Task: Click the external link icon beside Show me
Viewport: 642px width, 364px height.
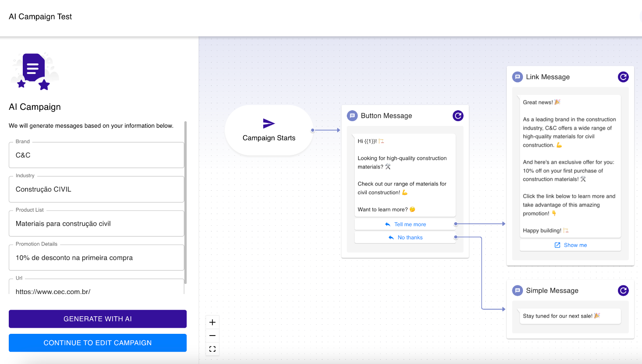Action: pos(557,245)
